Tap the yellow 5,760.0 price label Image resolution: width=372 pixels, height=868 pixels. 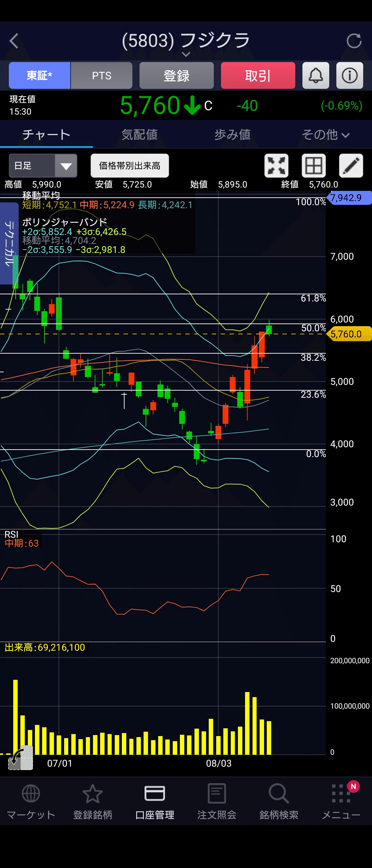point(349,334)
